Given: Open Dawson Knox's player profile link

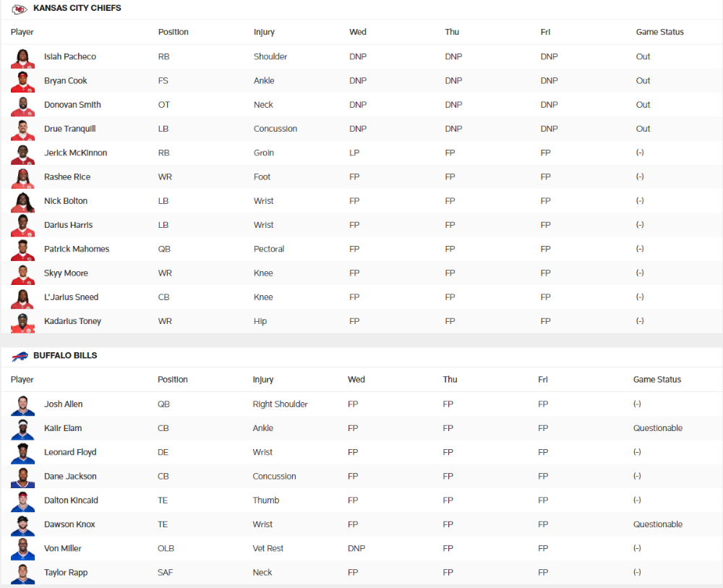Looking at the screenshot, I should click(69, 524).
